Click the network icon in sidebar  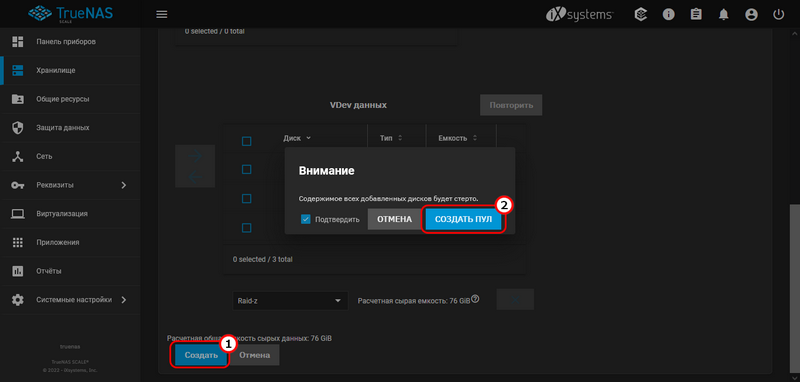(18, 156)
